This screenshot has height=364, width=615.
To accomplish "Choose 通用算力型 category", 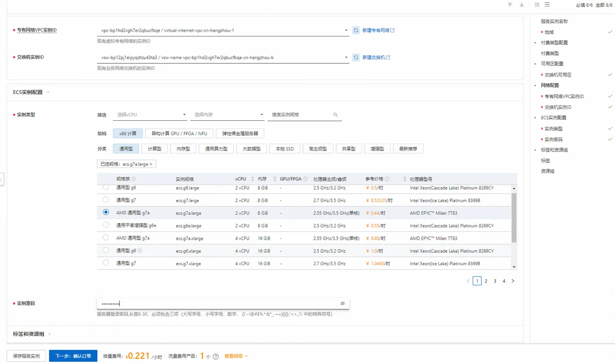I will tap(216, 149).
